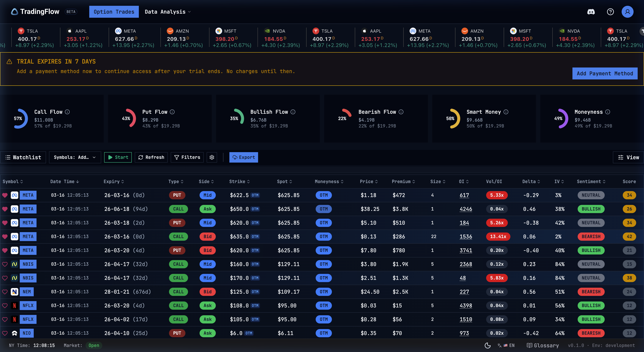This screenshot has width=644, height=352.
Task: Open the user profile icon
Action: tap(627, 12)
